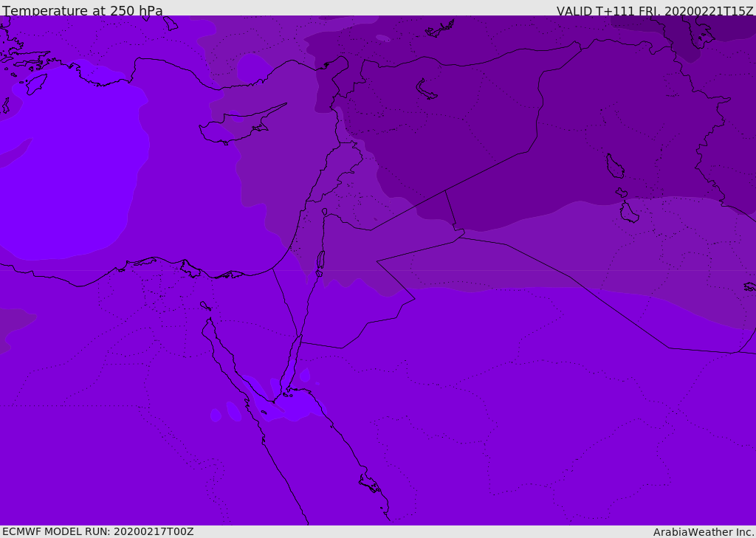
Task: Click the 'VALID T+111 FRI. 20200221T15Z' label
Action: click(x=655, y=11)
